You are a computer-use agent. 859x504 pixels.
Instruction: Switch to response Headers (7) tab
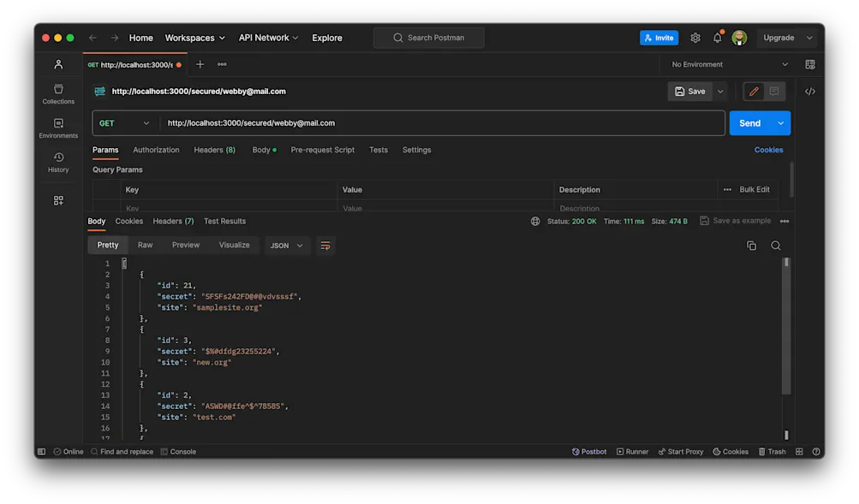(173, 221)
